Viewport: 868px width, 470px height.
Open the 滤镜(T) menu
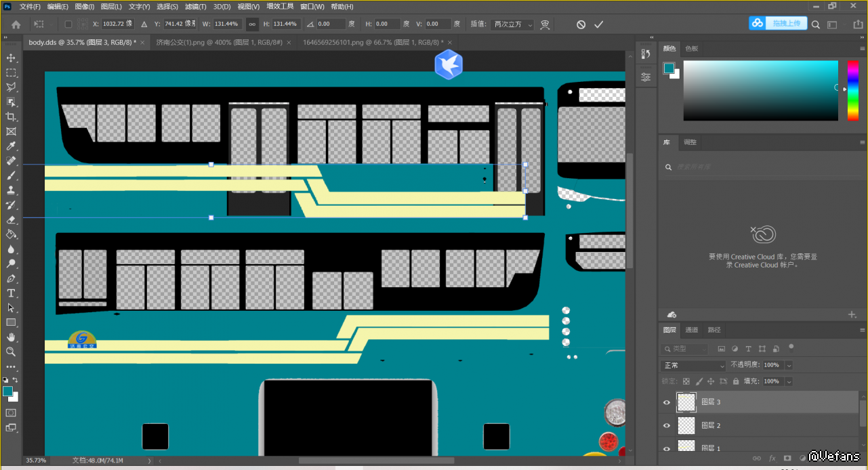click(196, 7)
